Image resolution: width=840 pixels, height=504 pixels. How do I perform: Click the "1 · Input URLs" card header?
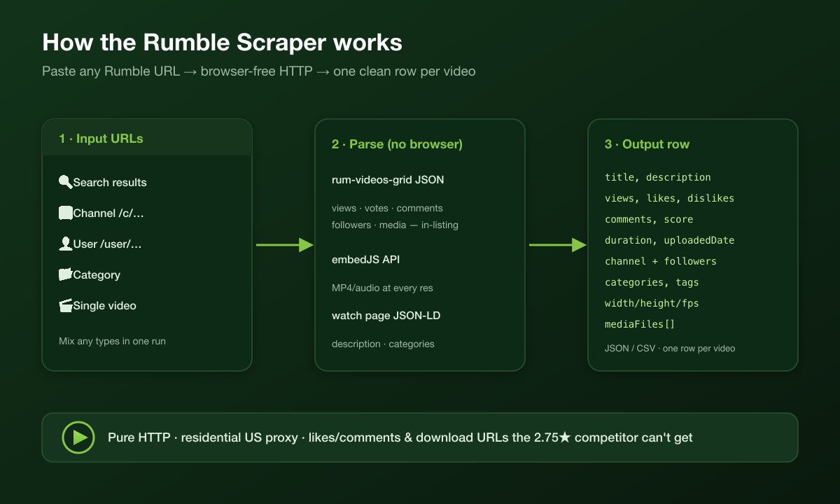(147, 138)
